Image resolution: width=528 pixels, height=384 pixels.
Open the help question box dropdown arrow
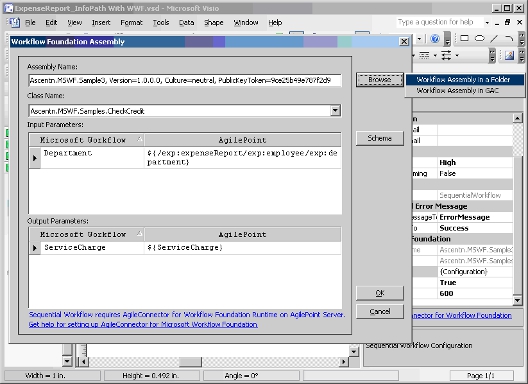pos(487,23)
